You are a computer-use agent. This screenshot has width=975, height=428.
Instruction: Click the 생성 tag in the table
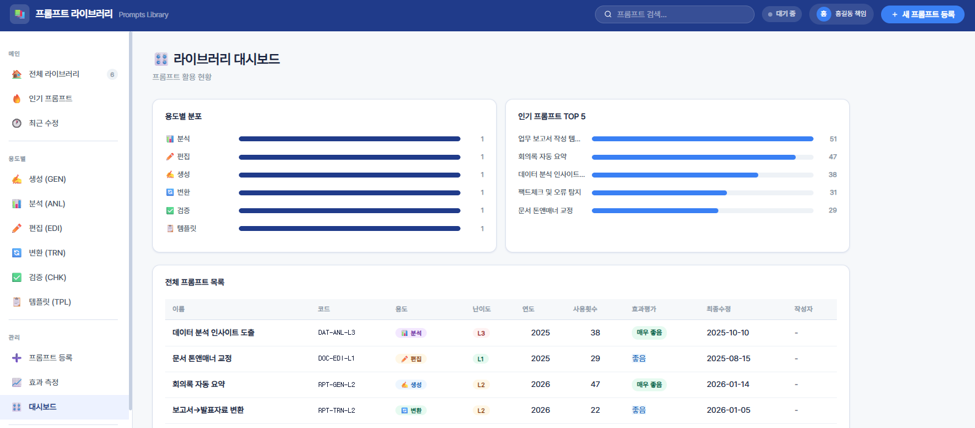pos(411,384)
